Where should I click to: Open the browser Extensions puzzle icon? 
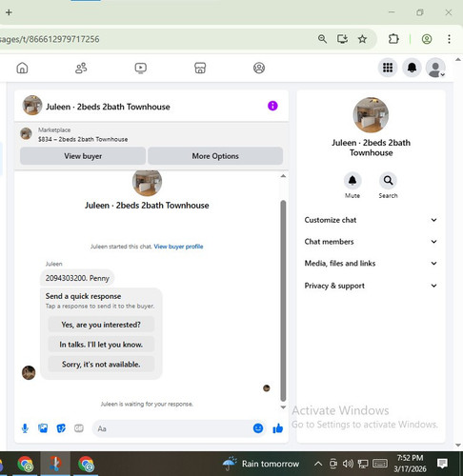[x=393, y=39]
